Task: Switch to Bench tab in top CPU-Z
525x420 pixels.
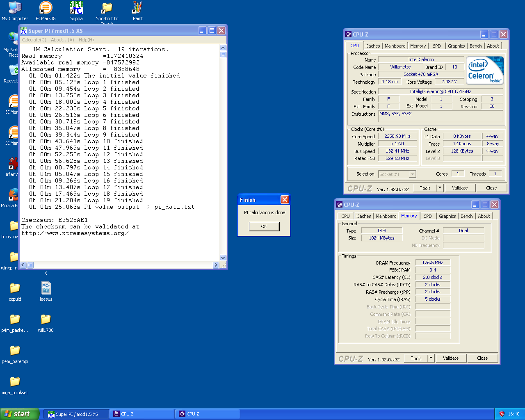Action: click(476, 46)
